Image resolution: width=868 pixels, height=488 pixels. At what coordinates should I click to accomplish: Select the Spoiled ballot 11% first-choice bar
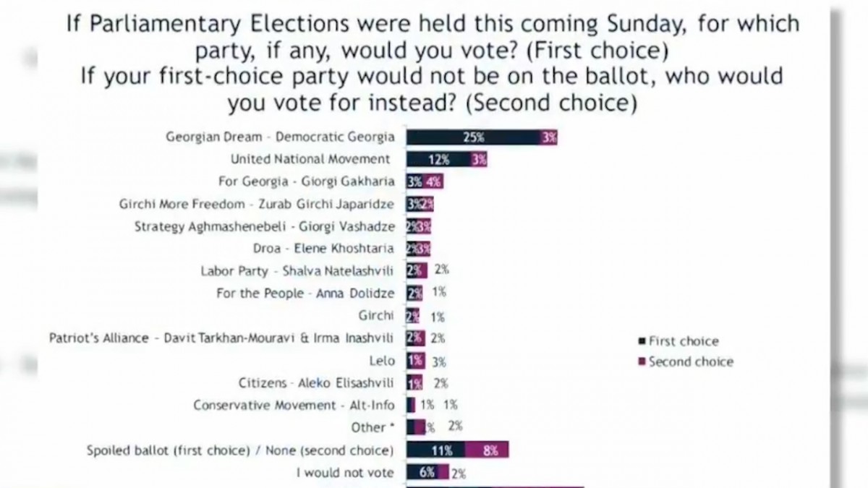pyautogui.click(x=435, y=450)
